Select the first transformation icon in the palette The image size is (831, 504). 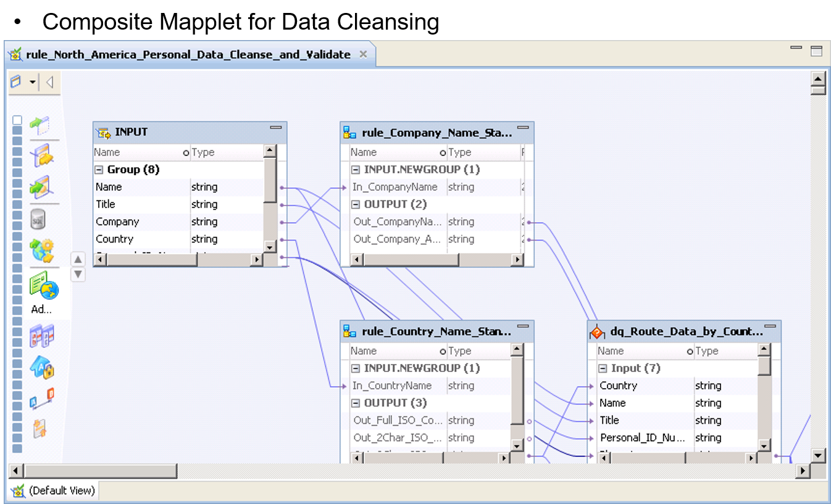pyautogui.click(x=40, y=125)
